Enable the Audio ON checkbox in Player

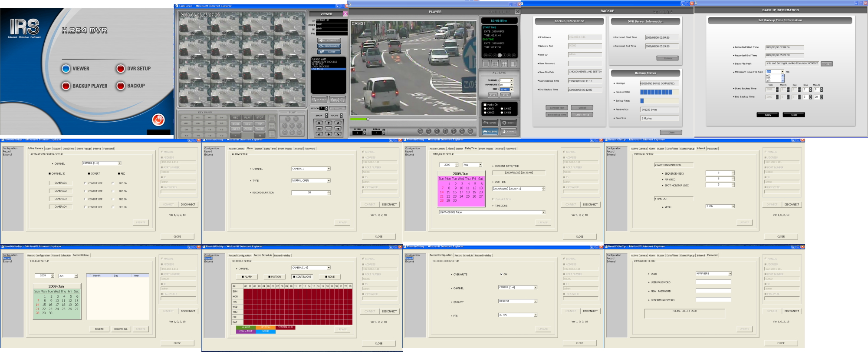click(x=485, y=105)
